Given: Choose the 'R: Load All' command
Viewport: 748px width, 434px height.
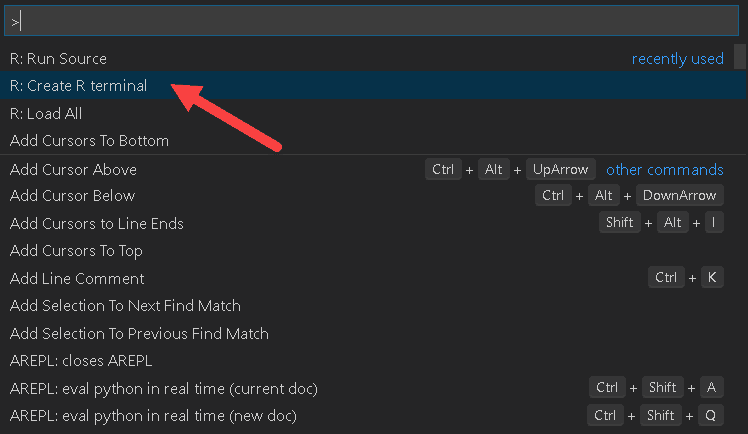Looking at the screenshot, I should [46, 114].
